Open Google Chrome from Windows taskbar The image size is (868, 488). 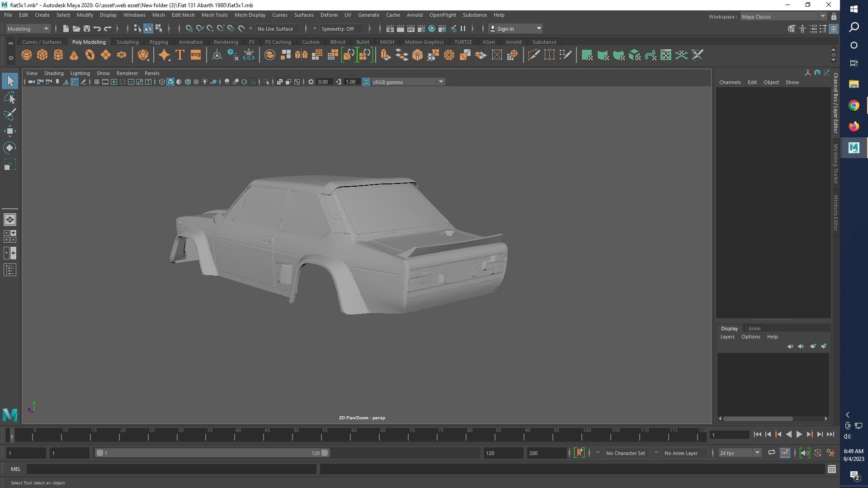pos(854,105)
